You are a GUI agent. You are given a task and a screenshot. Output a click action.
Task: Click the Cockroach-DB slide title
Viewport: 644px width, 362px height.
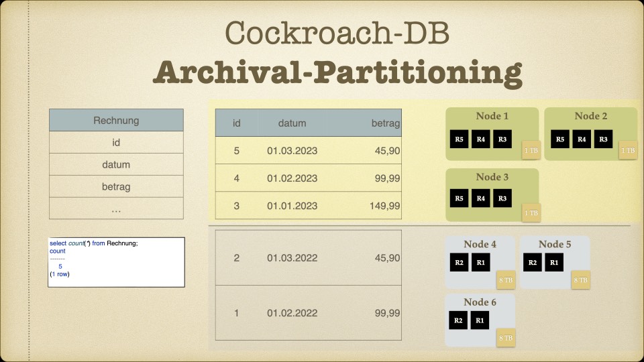point(337,34)
